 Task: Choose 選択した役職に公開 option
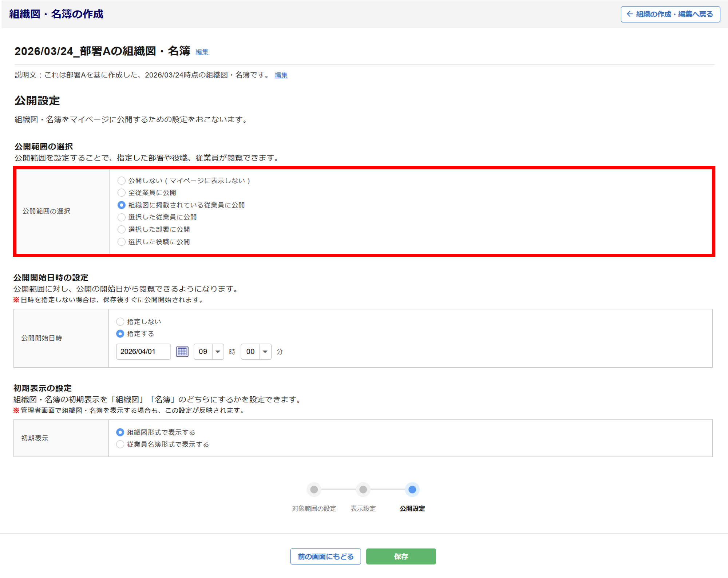[122, 242]
